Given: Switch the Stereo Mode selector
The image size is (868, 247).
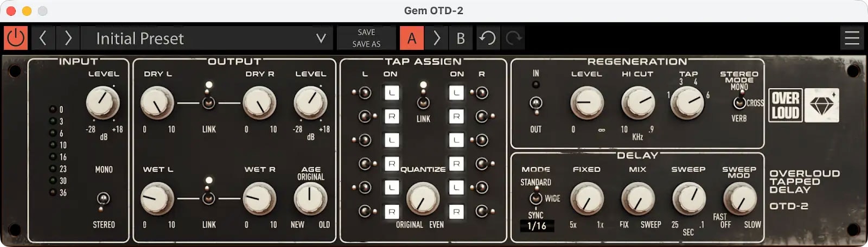Looking at the screenshot, I should (739, 103).
